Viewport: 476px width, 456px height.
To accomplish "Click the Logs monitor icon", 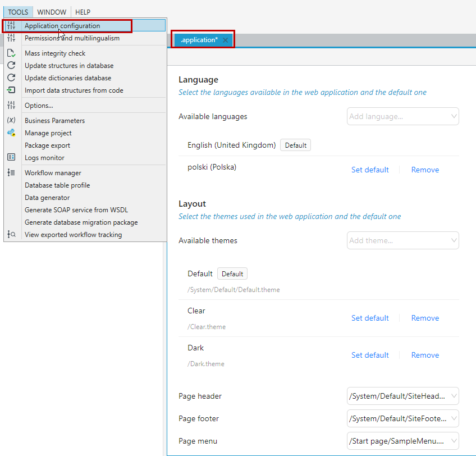I will 11,157.
